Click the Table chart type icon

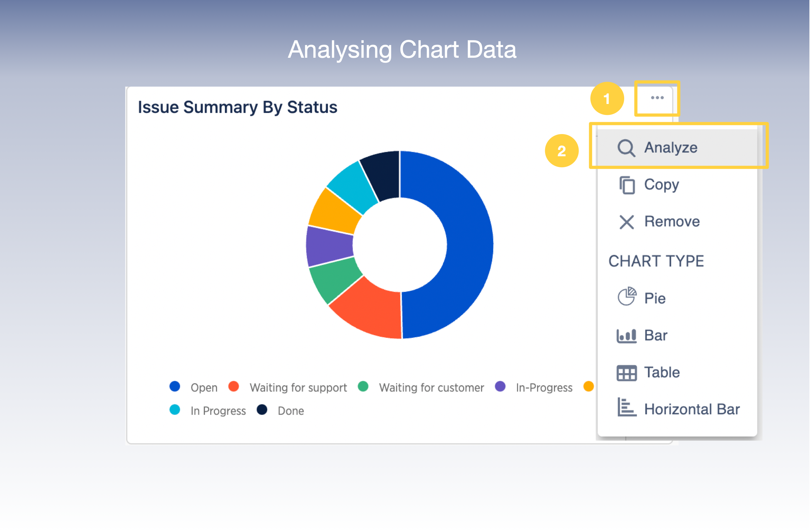(x=626, y=373)
